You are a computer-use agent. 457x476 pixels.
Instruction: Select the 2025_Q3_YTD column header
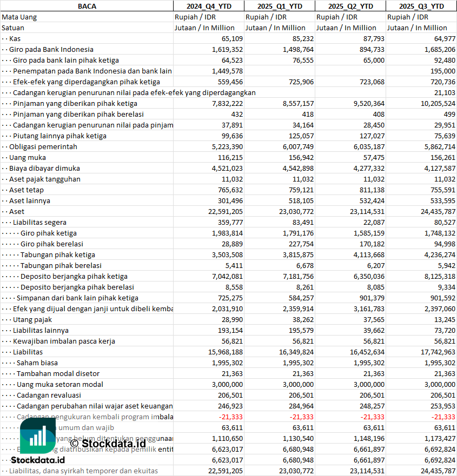point(421,6)
